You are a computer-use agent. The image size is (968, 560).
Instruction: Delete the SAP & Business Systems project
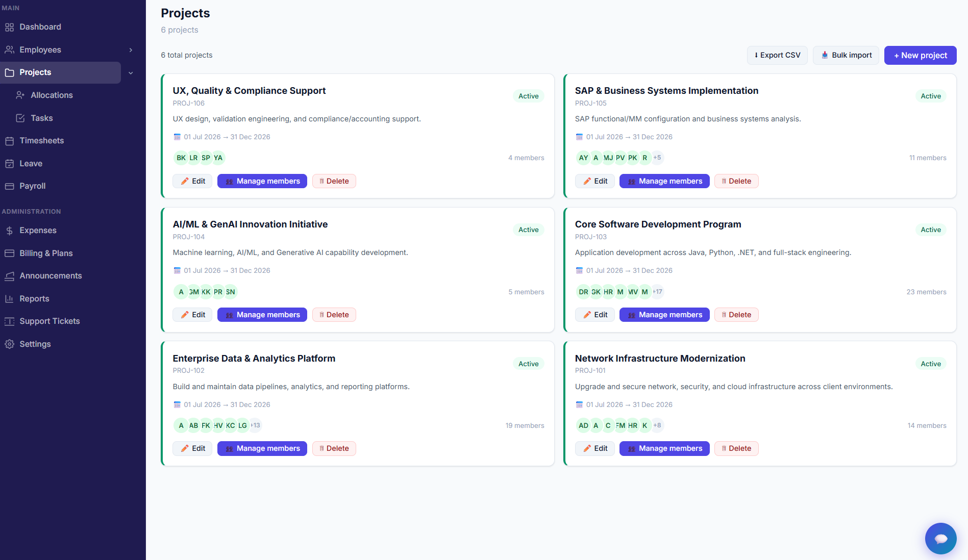click(736, 181)
